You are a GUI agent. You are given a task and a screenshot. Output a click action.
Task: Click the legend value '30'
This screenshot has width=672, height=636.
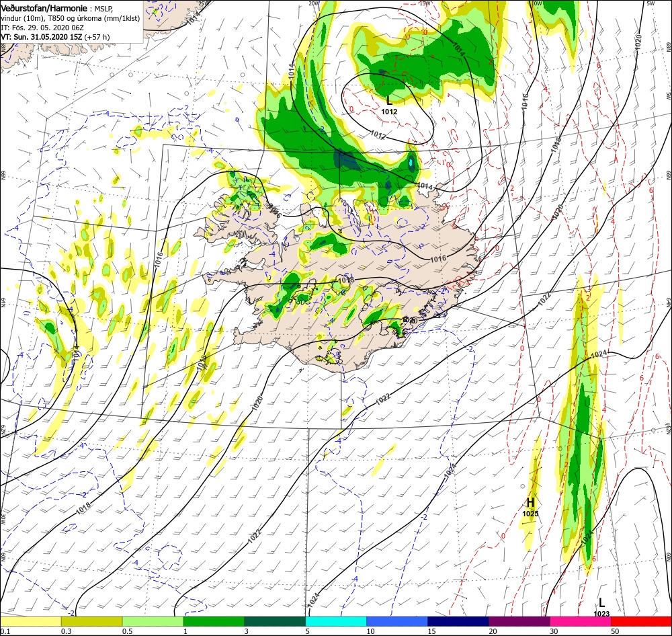tap(554, 631)
